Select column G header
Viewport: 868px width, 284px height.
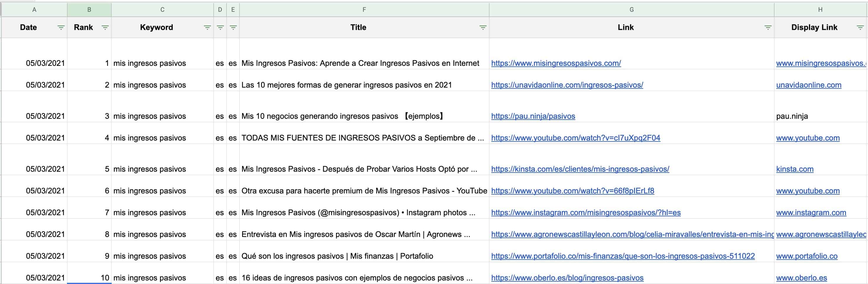click(x=632, y=10)
